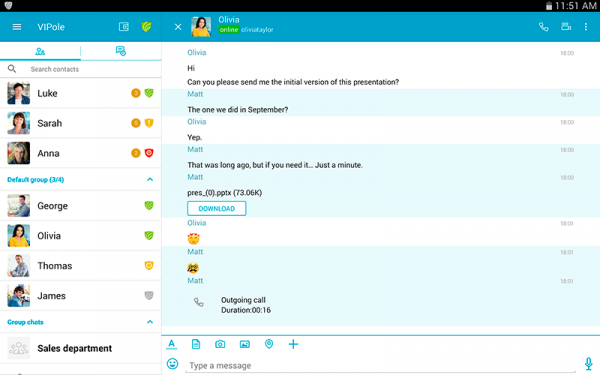Attach a file with document icon
Image resolution: width=600 pixels, height=375 pixels.
click(x=196, y=344)
